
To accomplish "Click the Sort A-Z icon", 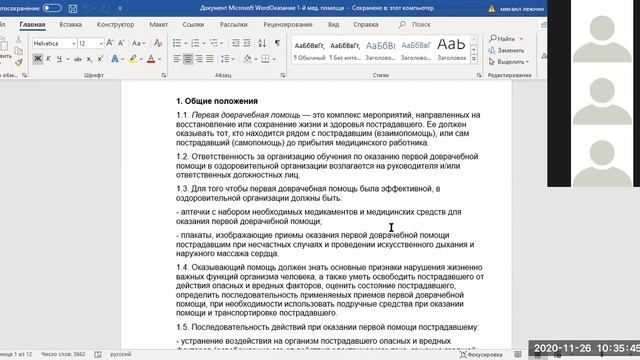I will pyautogui.click(x=262, y=43).
